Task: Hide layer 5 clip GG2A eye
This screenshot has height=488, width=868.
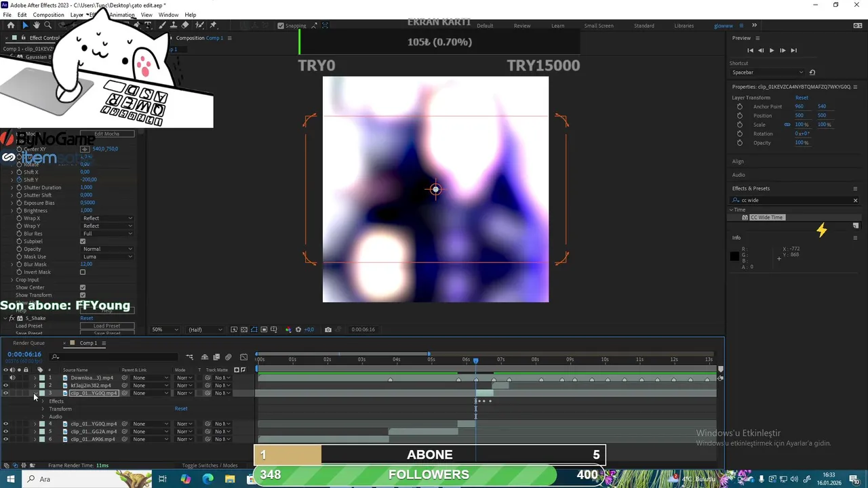Action: (5, 432)
